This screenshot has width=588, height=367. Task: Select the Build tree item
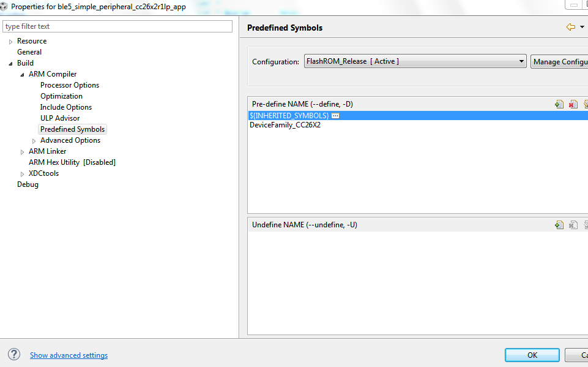click(25, 63)
